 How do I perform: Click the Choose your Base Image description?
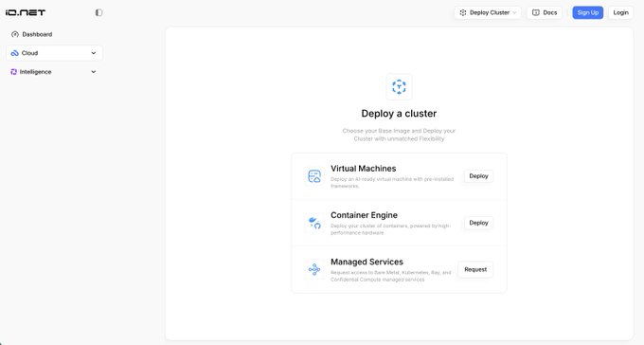click(x=399, y=135)
